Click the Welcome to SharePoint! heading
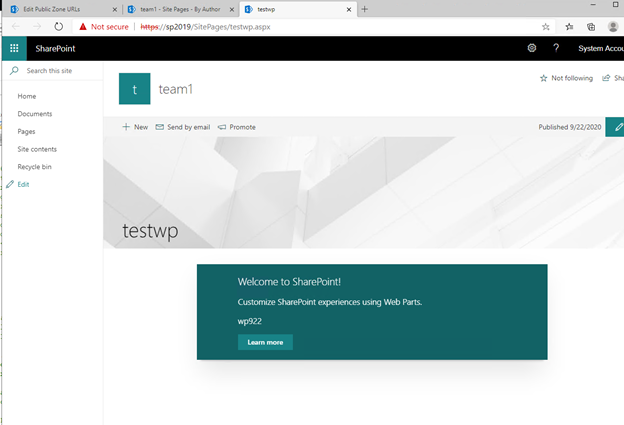Viewport: 624px width, 425px height. (289, 282)
